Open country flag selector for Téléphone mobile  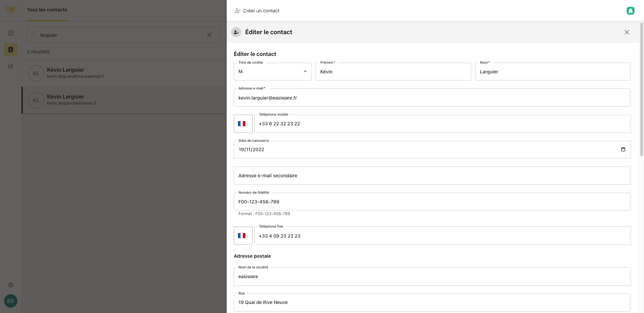coord(243,124)
